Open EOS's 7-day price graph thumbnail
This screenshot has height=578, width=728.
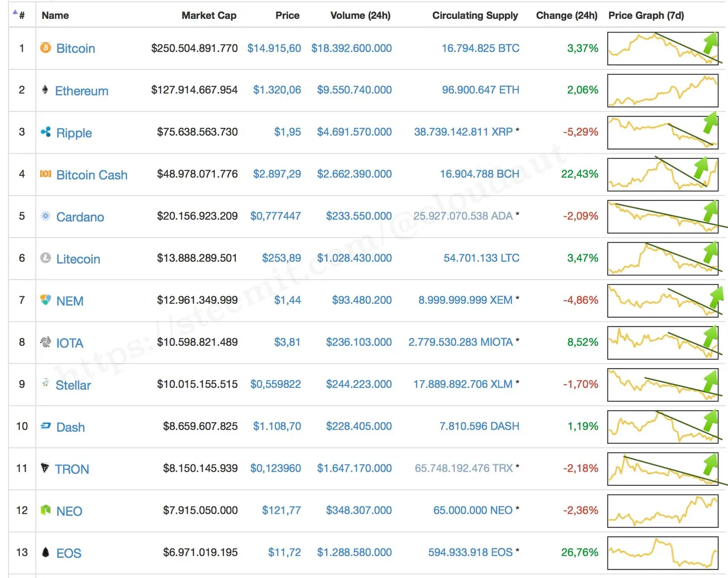pyautogui.click(x=663, y=554)
